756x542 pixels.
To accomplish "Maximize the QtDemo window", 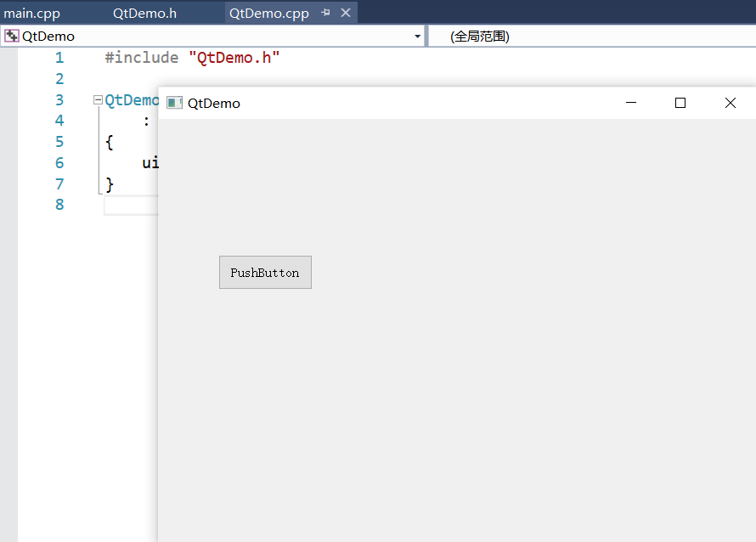I will pos(680,102).
